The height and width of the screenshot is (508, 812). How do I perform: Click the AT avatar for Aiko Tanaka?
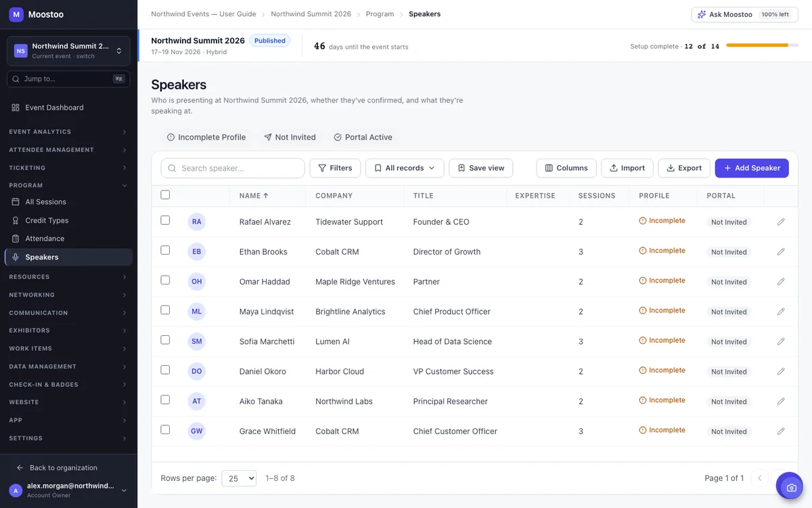197,401
